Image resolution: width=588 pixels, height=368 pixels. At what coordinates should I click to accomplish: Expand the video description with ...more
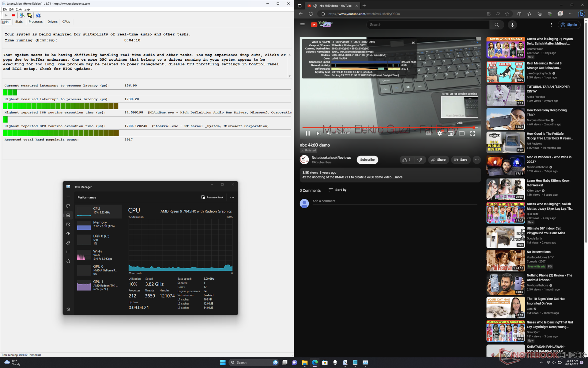(x=398, y=177)
